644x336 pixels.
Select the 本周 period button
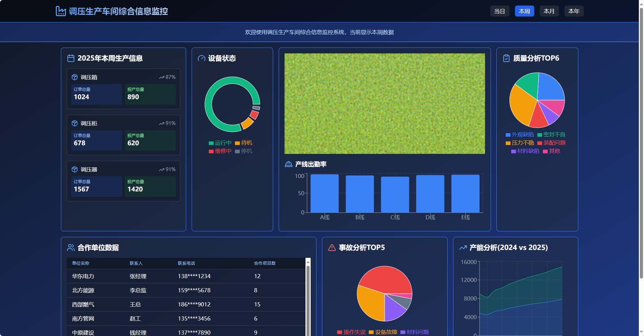[x=524, y=11]
